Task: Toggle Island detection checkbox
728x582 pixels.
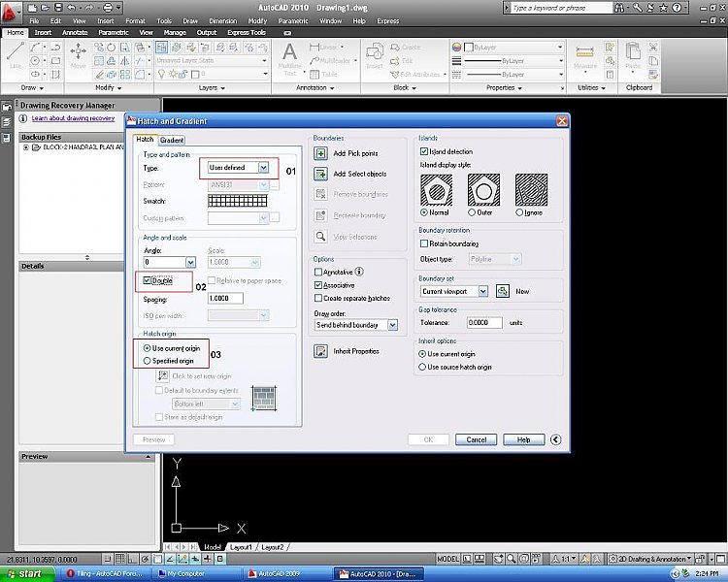Action: point(424,151)
